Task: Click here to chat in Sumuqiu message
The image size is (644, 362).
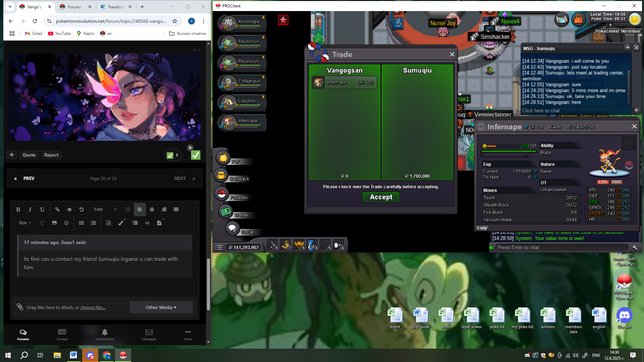Action: 575,111
